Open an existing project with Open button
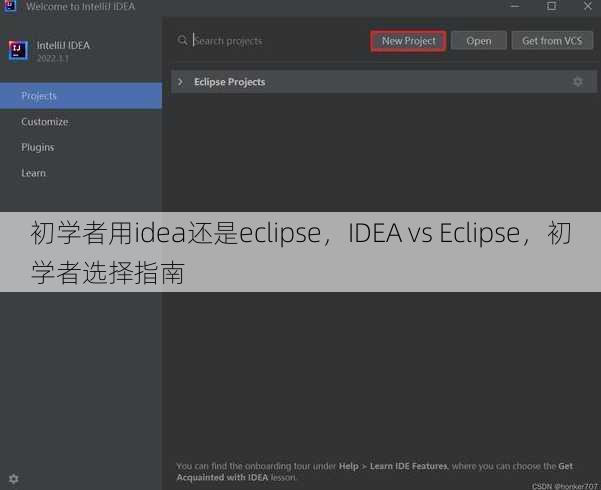This screenshot has width=601, height=490. click(x=478, y=41)
